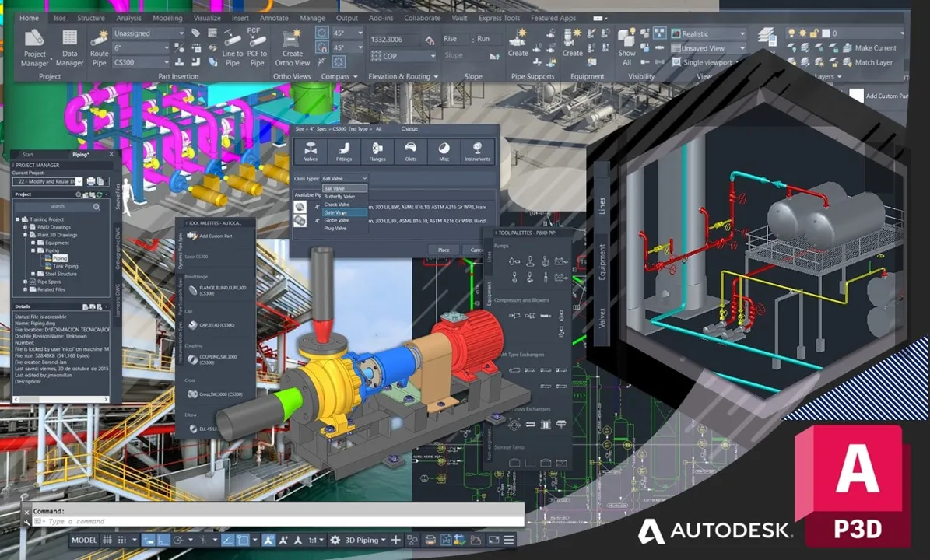Open the Unsaved View dropdown
The image size is (930, 560).
[x=707, y=48]
